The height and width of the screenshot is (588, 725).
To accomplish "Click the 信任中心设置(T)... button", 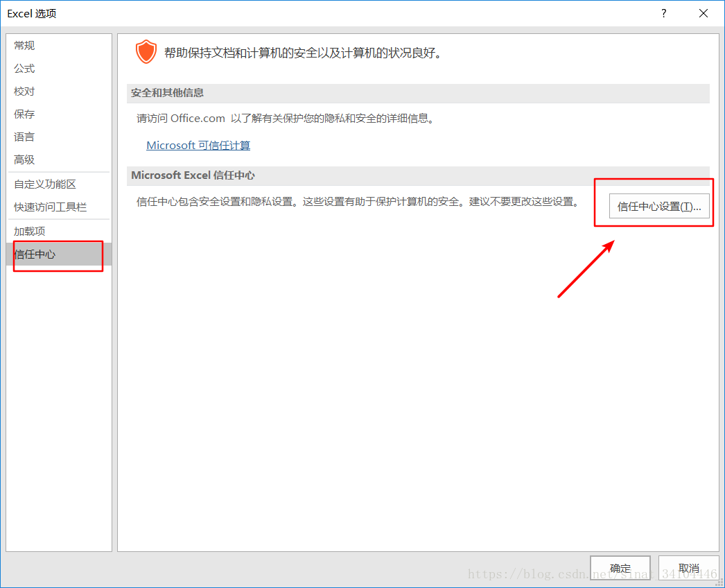I will click(x=659, y=207).
